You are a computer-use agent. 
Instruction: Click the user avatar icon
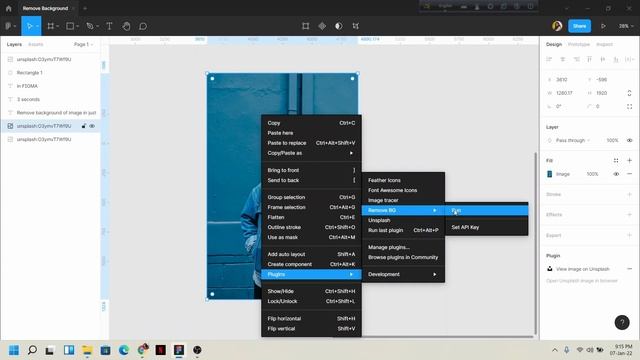557,26
